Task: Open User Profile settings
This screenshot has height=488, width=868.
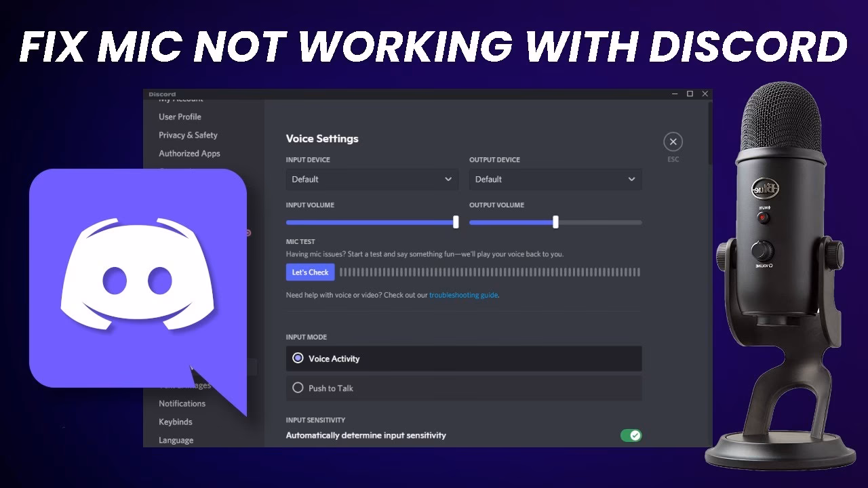Action: [180, 117]
